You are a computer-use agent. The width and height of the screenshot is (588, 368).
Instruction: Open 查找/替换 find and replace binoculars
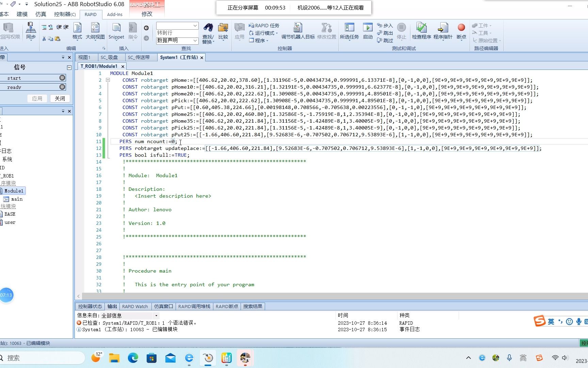pyautogui.click(x=208, y=33)
